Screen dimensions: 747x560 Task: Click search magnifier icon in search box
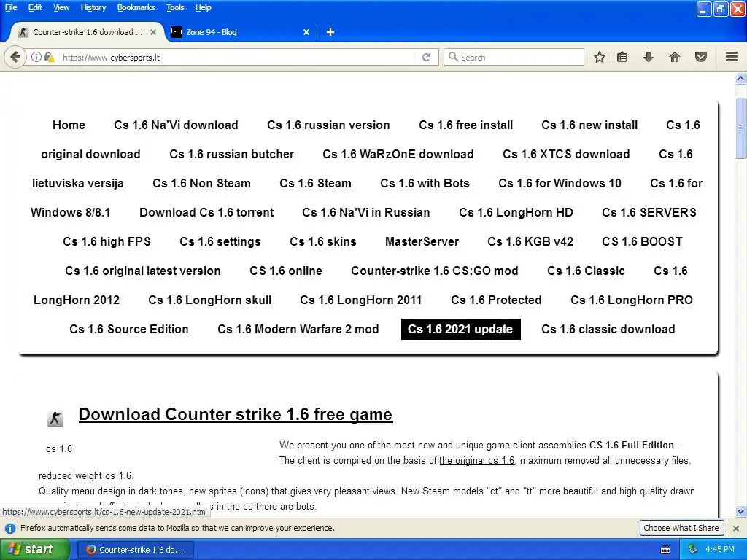(453, 57)
